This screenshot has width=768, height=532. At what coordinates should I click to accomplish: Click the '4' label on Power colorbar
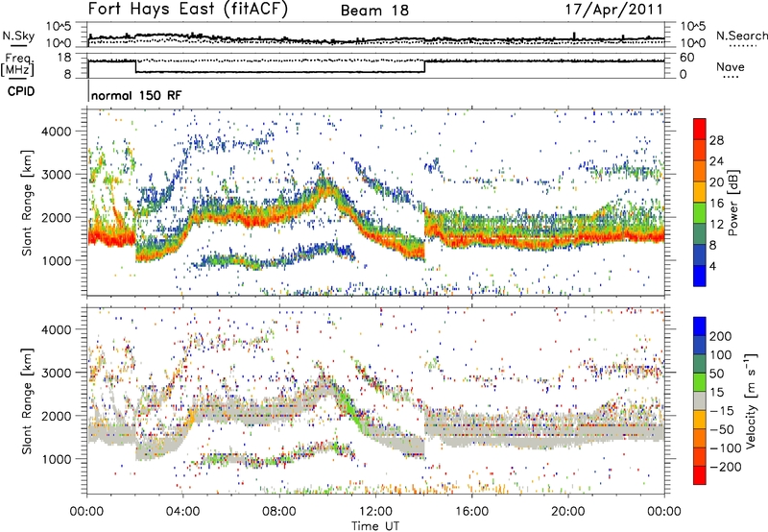713,266
